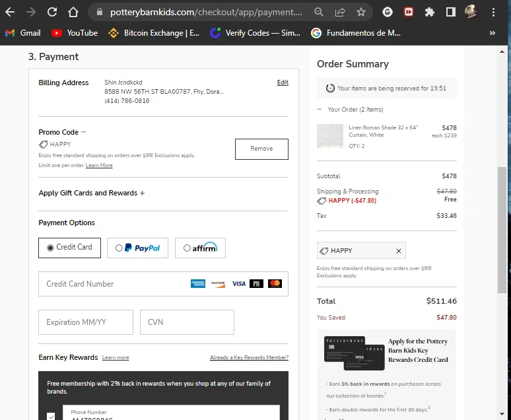Viewport: 511px width, 420px height.
Task: Click the address bar URL text
Action: pos(206,13)
